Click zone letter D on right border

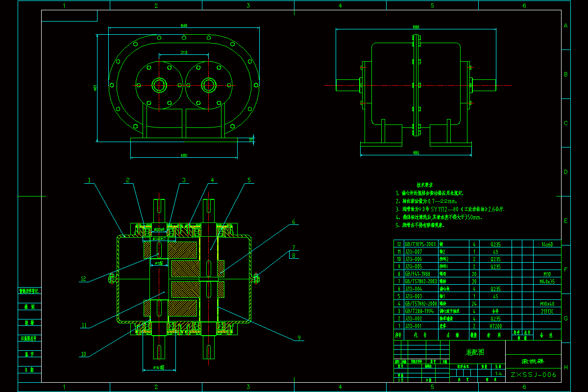565,171
